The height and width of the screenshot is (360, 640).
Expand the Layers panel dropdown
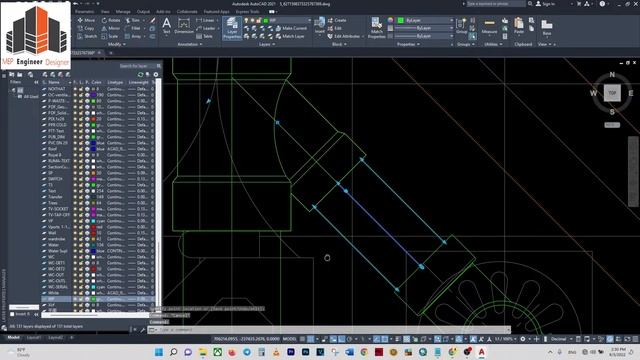pos(267,44)
